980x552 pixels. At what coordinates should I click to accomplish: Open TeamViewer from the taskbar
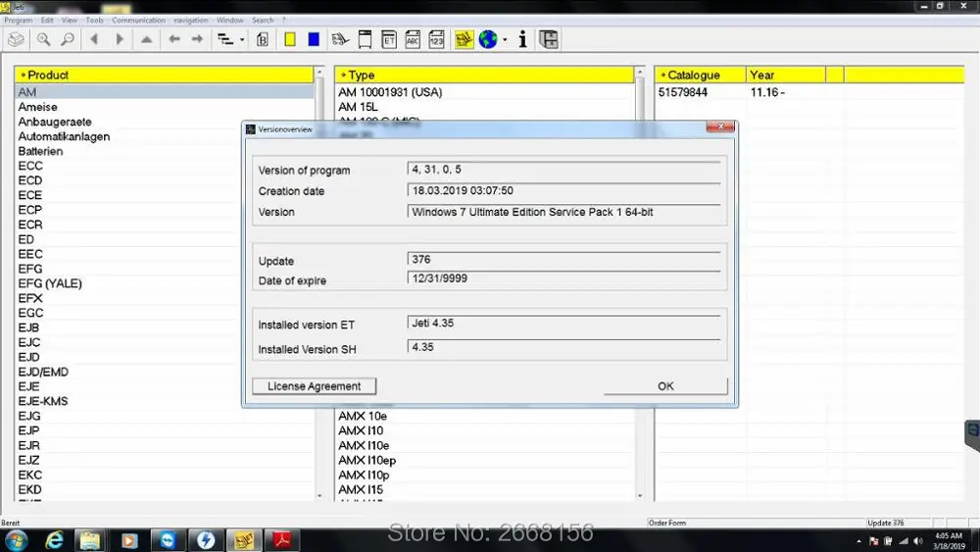tap(167, 540)
